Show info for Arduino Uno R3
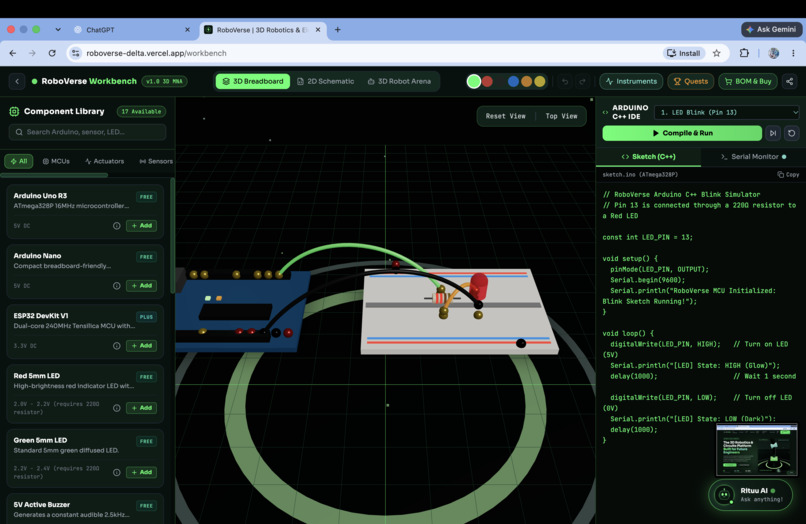Viewport: 806px width, 524px height. 117,226
